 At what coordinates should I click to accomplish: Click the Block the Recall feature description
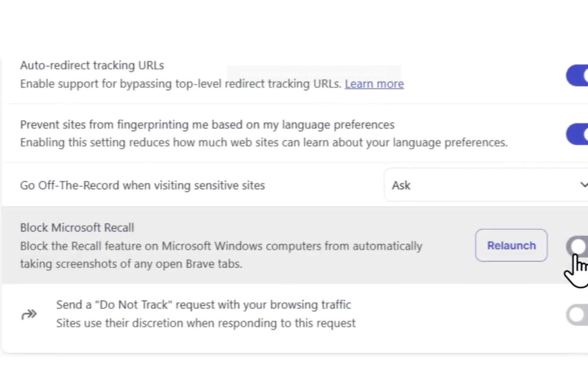pos(220,245)
